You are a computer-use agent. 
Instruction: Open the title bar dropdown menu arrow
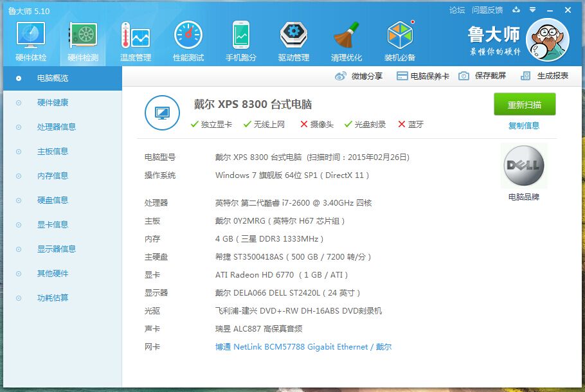[x=533, y=10]
